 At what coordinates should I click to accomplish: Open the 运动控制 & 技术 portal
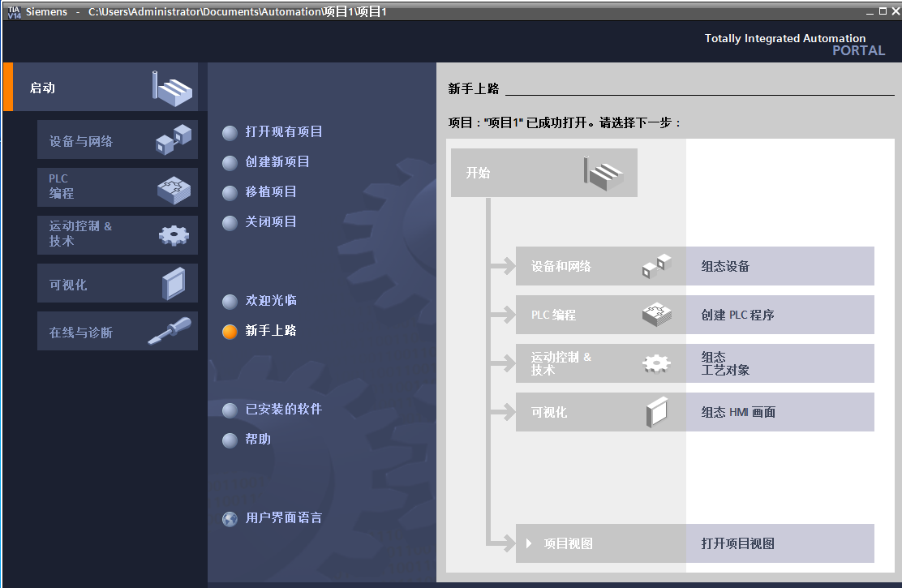[x=118, y=235]
